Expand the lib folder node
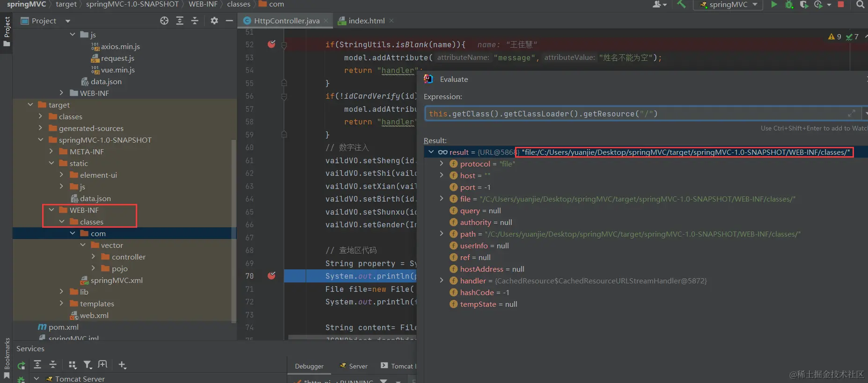This screenshot has height=383, width=868. [61, 292]
